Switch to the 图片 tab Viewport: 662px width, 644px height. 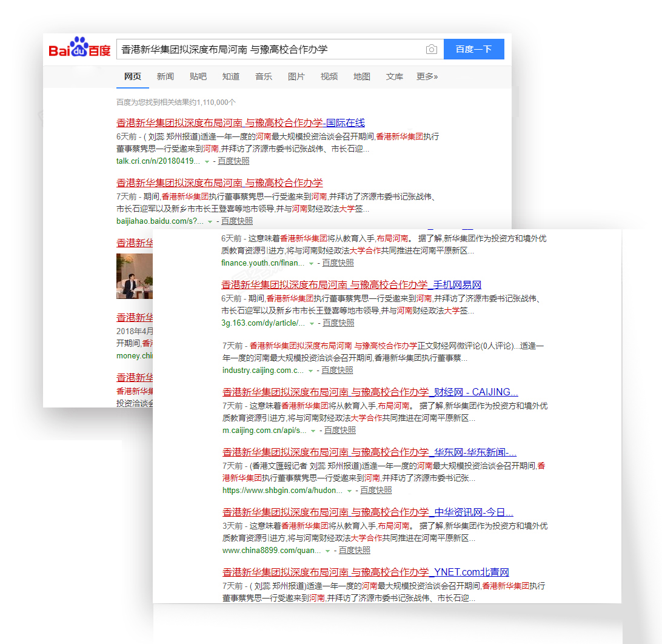click(296, 76)
